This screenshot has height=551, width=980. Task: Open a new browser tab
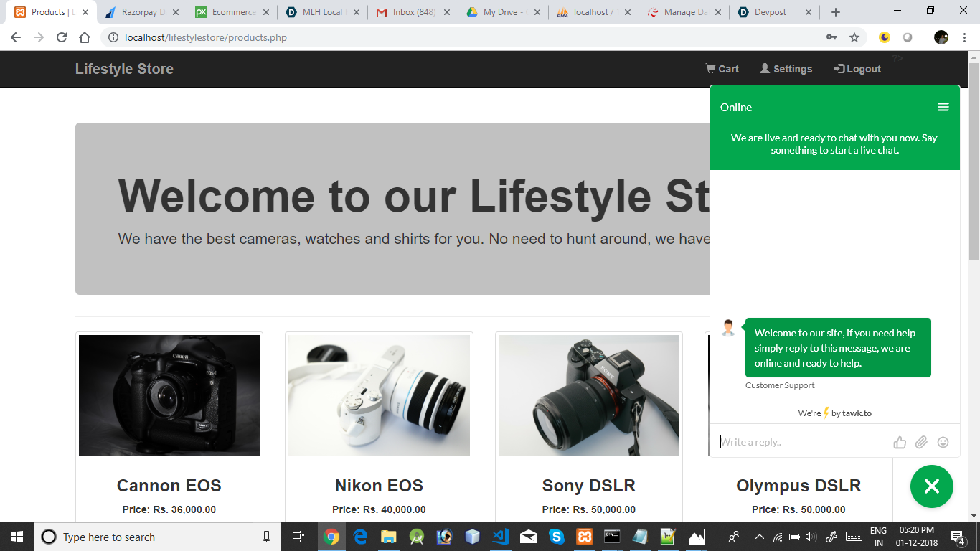(836, 12)
